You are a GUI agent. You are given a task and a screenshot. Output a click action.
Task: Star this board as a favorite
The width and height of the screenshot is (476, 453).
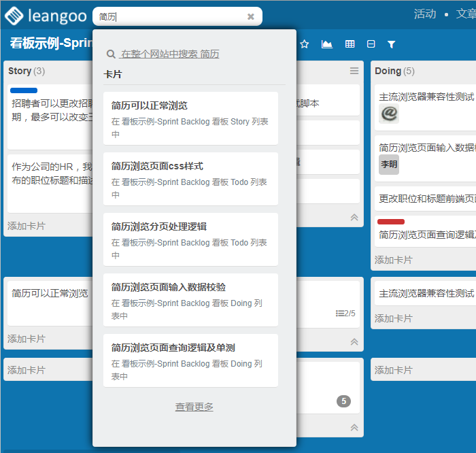[x=305, y=44]
